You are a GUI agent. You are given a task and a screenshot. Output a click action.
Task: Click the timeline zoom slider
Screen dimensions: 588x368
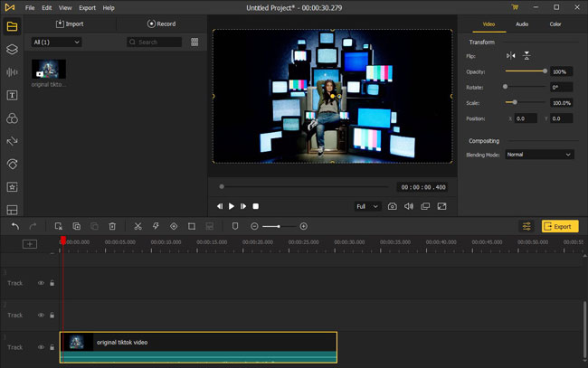pos(279,226)
